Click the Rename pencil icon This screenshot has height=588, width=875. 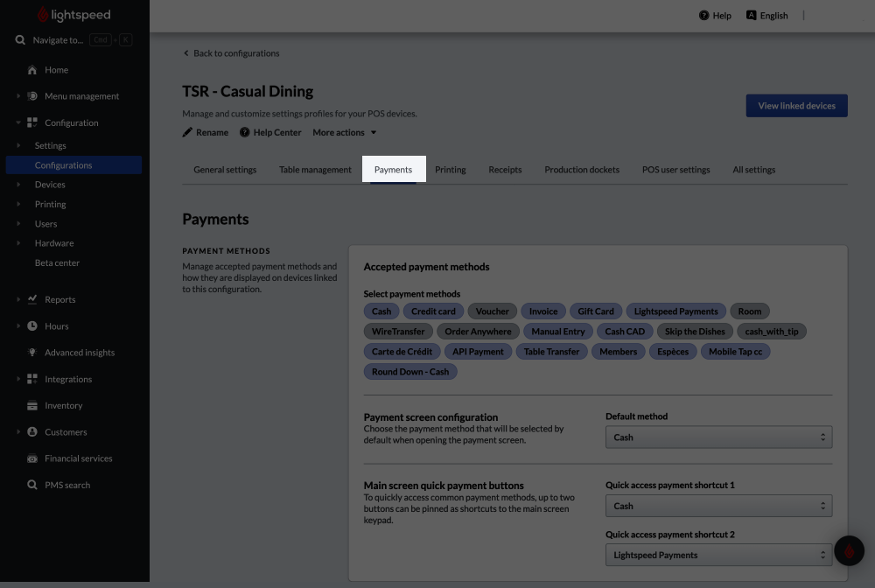[187, 132]
